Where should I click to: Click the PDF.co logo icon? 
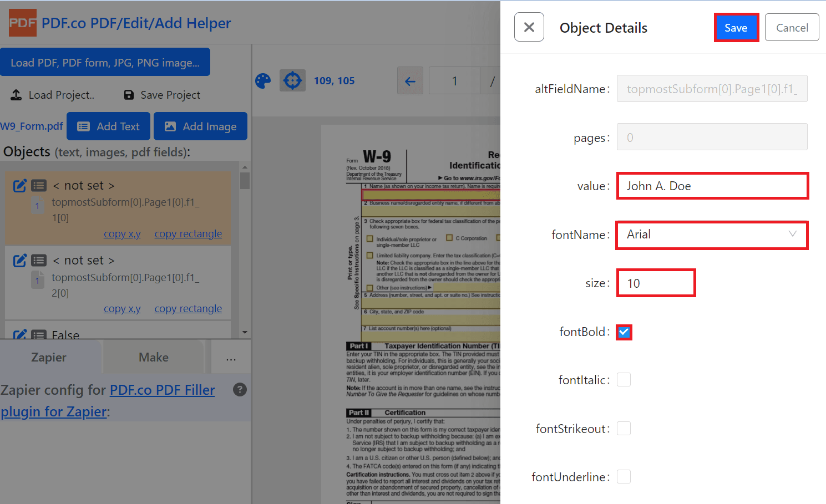[x=23, y=23]
